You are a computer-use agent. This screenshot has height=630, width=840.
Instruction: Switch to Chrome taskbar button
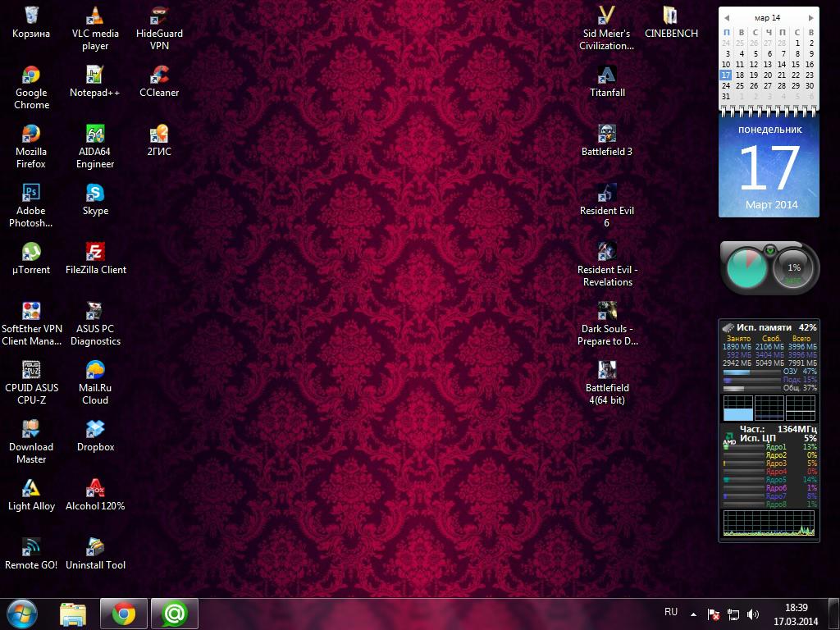pos(124,614)
